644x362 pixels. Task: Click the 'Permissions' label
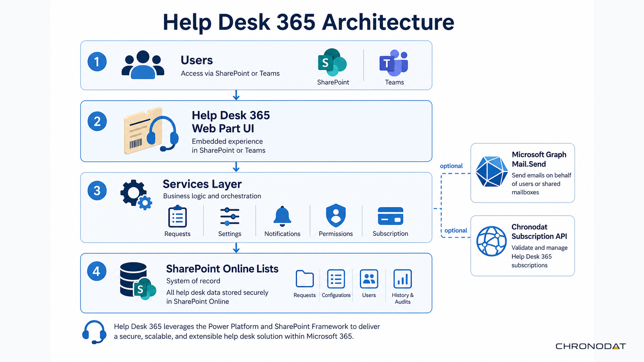tap(336, 234)
